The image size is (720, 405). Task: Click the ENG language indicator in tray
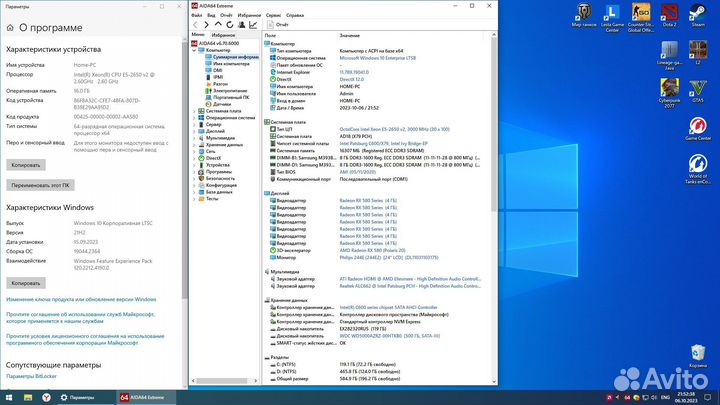(x=665, y=398)
